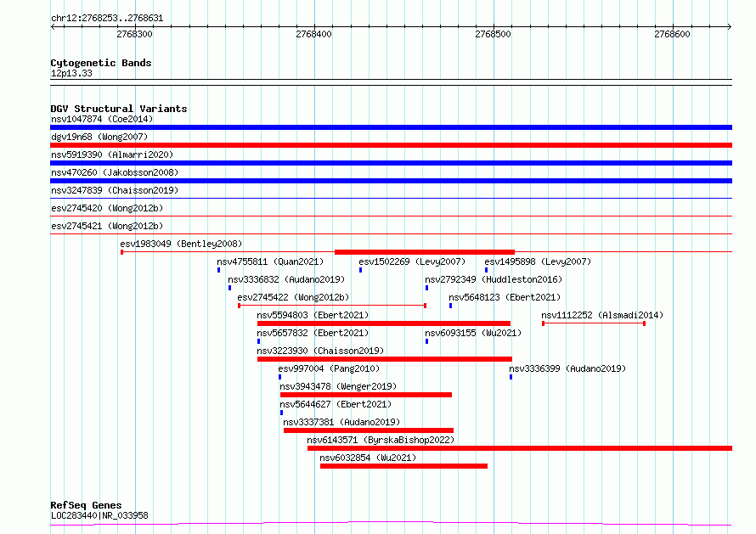Select the blue marker under nsv5644627

pyautogui.click(x=281, y=413)
